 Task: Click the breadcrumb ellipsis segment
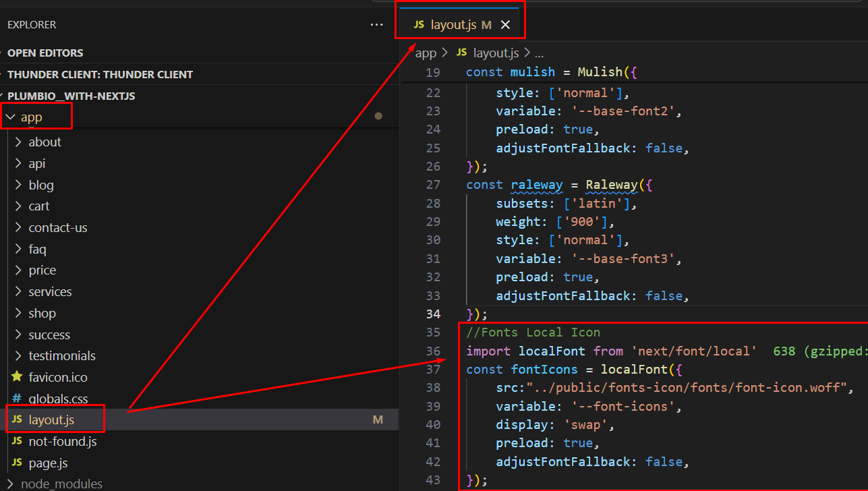(539, 54)
